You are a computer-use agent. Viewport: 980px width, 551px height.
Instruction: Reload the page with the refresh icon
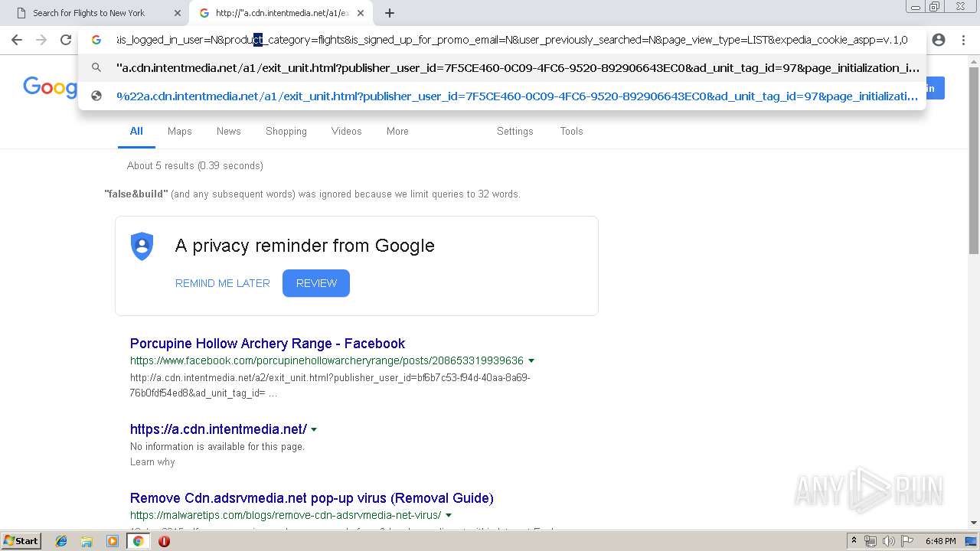click(x=66, y=40)
